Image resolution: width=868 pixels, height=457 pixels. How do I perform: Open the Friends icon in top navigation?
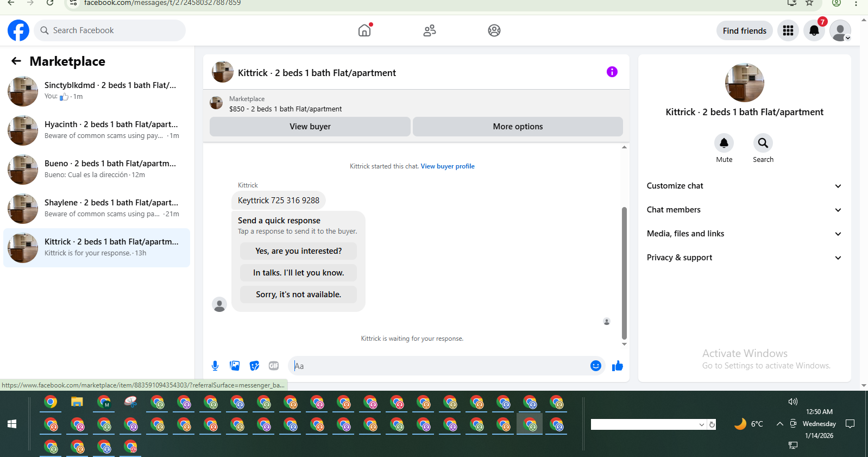click(430, 30)
